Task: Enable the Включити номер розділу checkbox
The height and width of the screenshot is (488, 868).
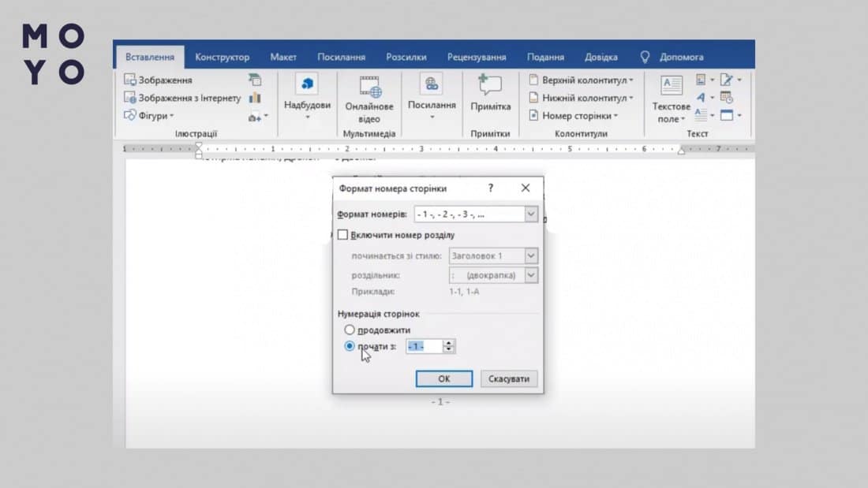Action: click(x=342, y=235)
